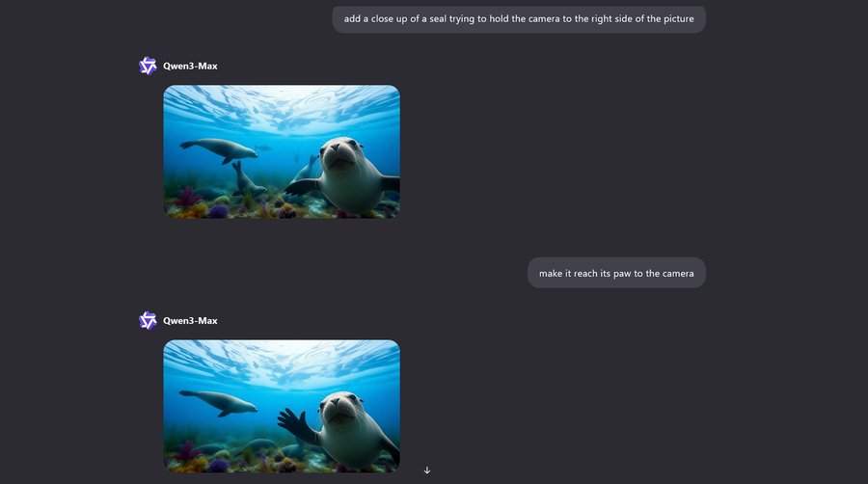
Task: Click the first 'Qwen3-Max' model name label
Action: coord(190,66)
